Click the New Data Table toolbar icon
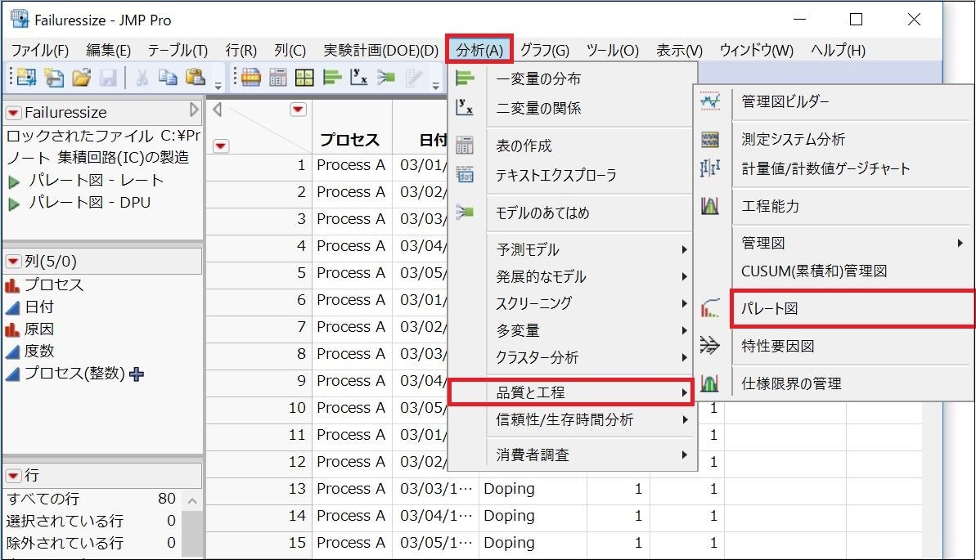The image size is (976, 560). [x=26, y=77]
